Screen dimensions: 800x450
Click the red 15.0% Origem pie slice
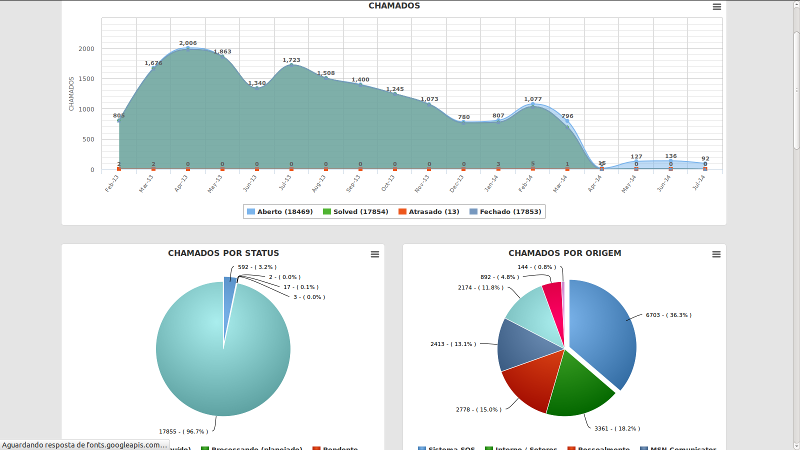tap(532, 385)
